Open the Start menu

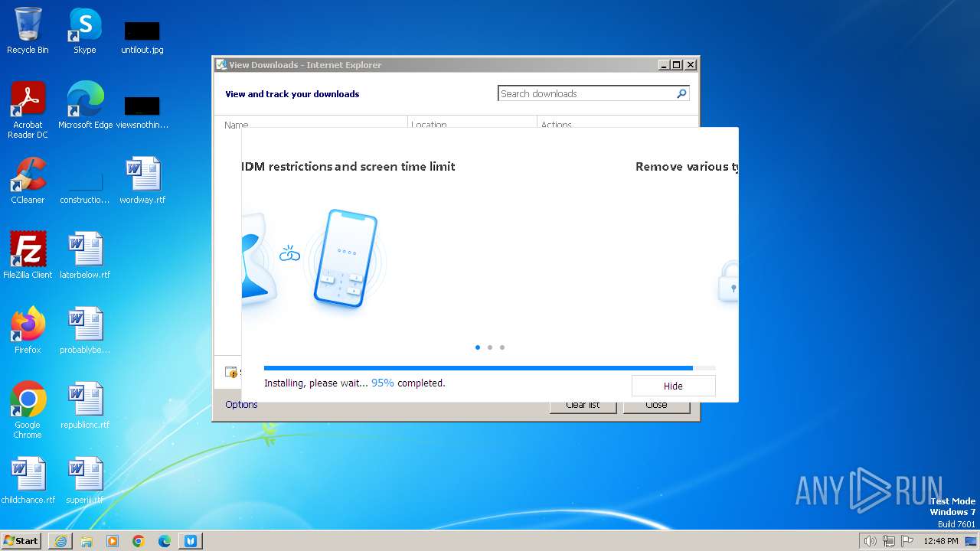(x=21, y=541)
